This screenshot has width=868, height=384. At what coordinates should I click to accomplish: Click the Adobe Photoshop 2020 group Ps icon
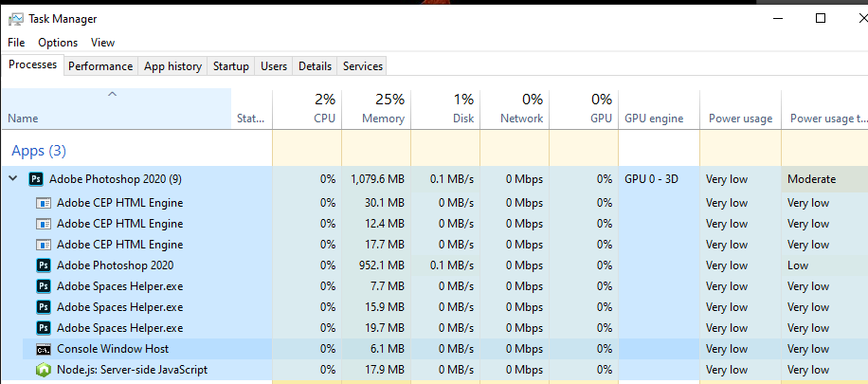pos(37,178)
